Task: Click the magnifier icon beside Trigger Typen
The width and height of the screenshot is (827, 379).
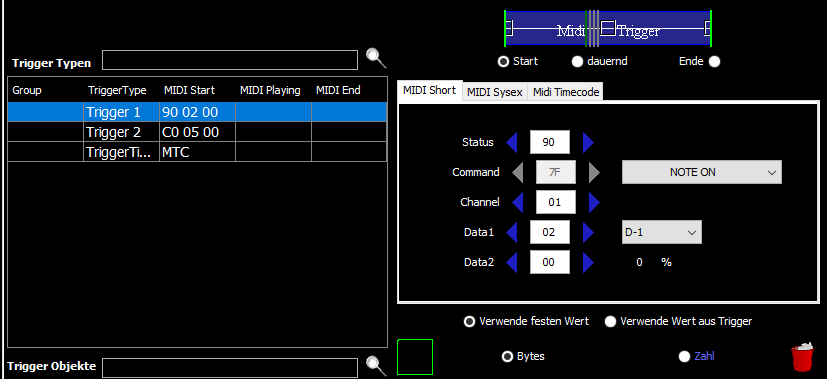Action: (376, 58)
